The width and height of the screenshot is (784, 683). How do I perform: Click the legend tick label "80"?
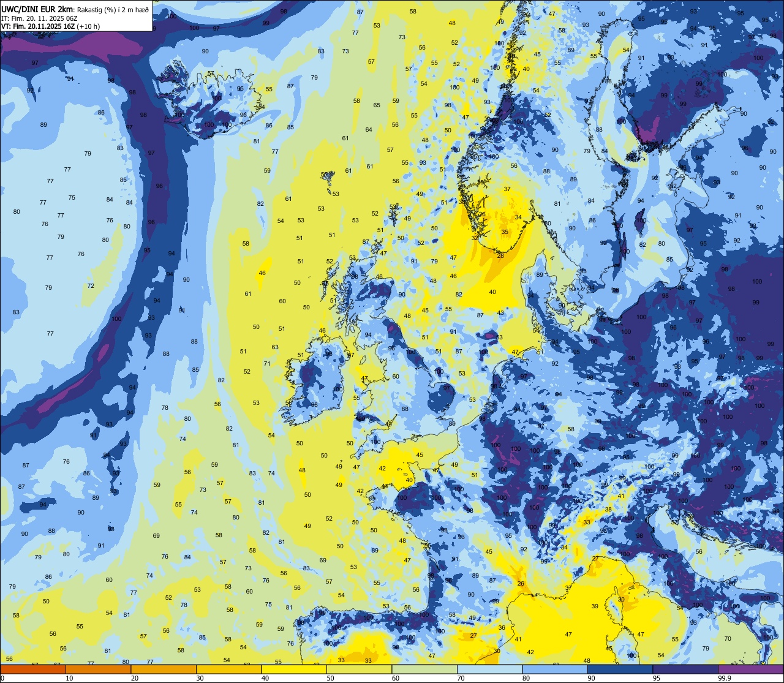tap(526, 678)
